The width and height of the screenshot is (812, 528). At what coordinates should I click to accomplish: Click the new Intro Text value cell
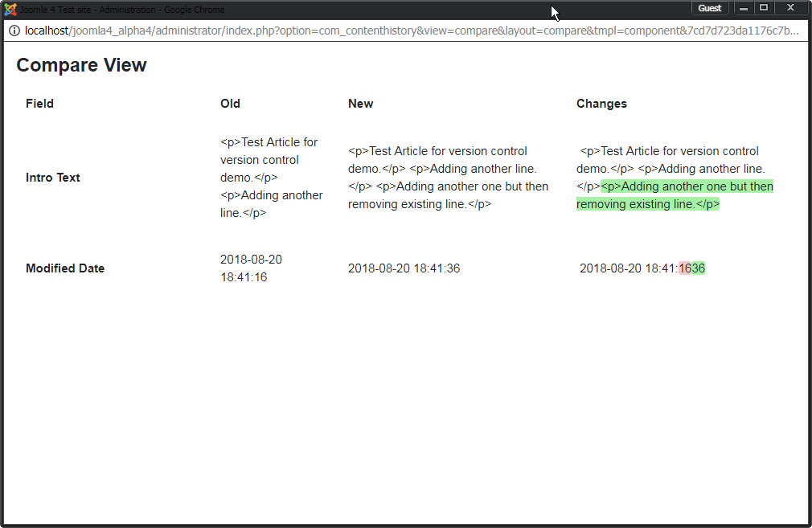pos(448,178)
